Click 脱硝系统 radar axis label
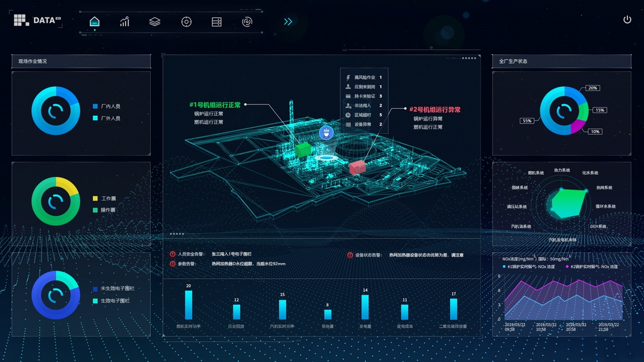644x362 pixels. tap(520, 188)
